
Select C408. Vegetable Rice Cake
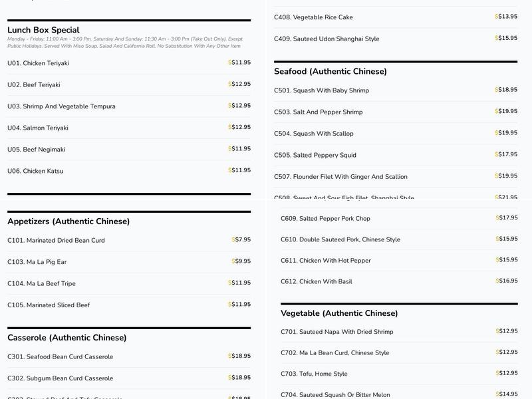313,17
